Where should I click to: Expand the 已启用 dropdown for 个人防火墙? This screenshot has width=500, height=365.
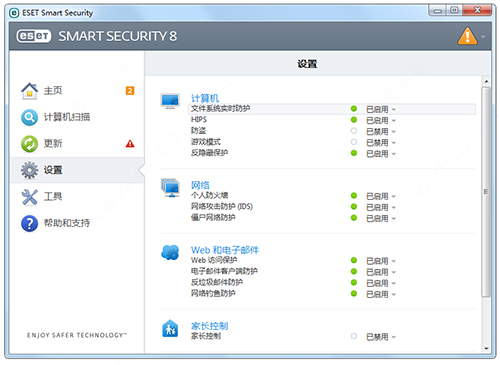click(381, 196)
